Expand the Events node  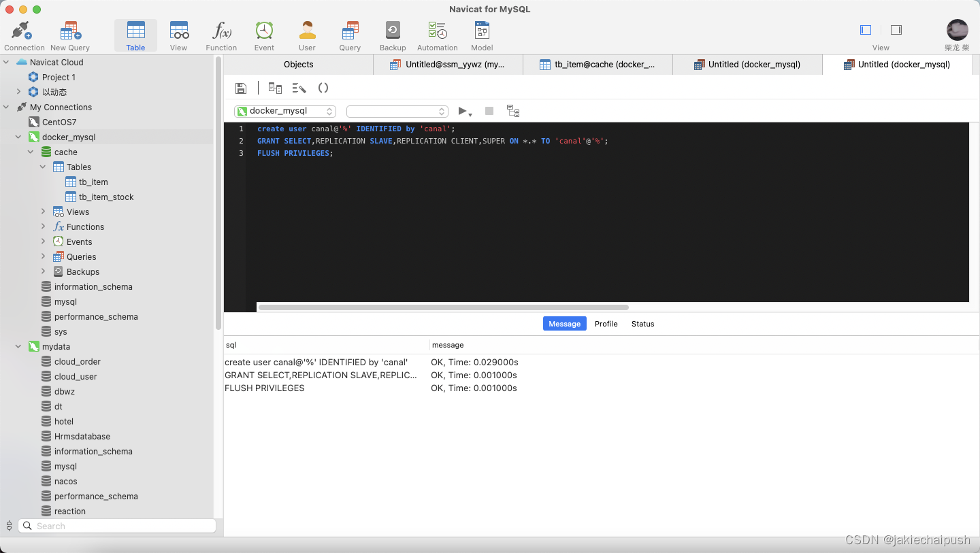tap(43, 241)
